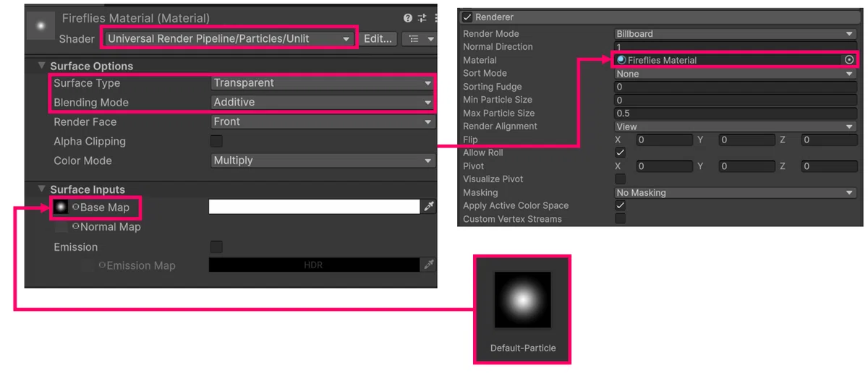The width and height of the screenshot is (868, 373).
Task: Open the material help icon
Action: coord(408,18)
